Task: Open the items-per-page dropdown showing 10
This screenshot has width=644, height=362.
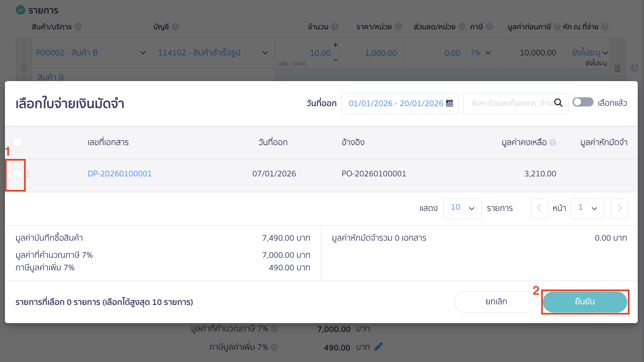Action: [x=462, y=208]
